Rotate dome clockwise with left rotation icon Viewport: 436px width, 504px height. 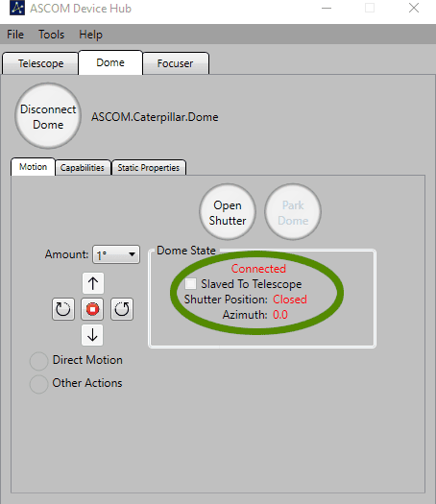[x=63, y=309]
